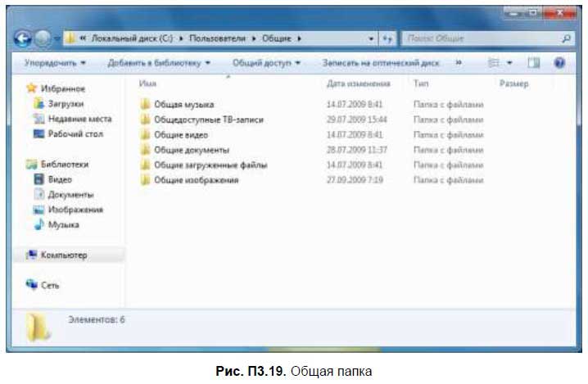Viewport: 588px width, 384px height.
Task: Click the Сеть network icon
Action: (x=32, y=285)
